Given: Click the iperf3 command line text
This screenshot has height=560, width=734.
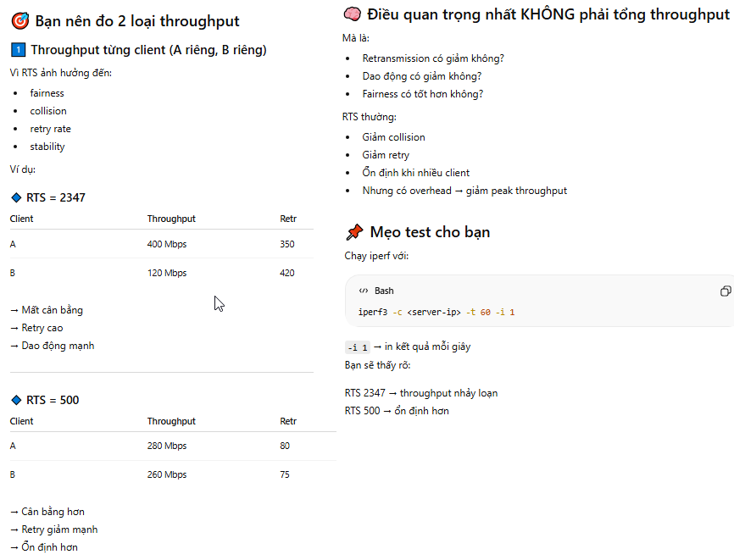Looking at the screenshot, I should point(437,312).
